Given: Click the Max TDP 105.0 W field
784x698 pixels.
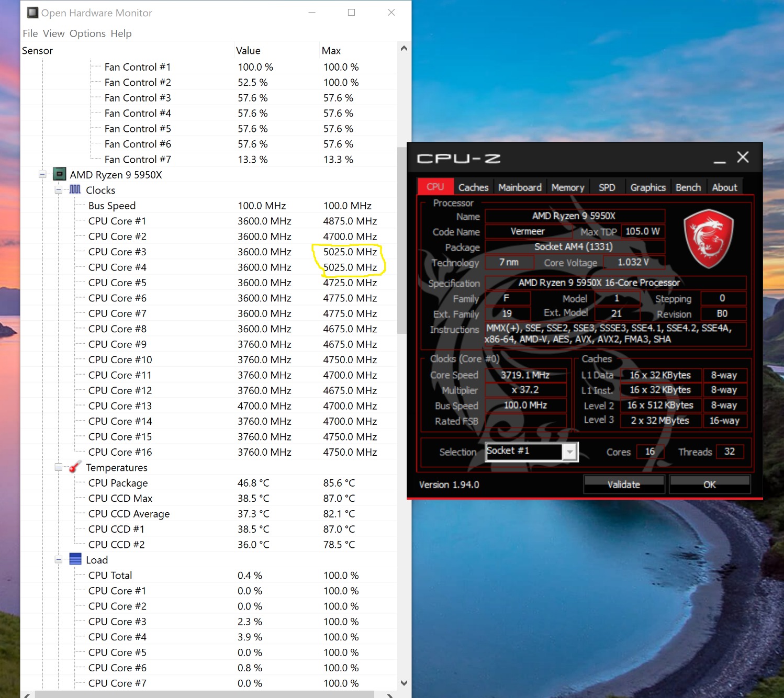Looking at the screenshot, I should (x=643, y=231).
